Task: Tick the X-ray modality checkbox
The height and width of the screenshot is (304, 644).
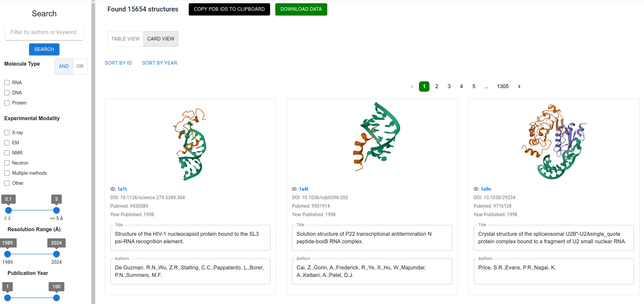Action: click(7, 133)
